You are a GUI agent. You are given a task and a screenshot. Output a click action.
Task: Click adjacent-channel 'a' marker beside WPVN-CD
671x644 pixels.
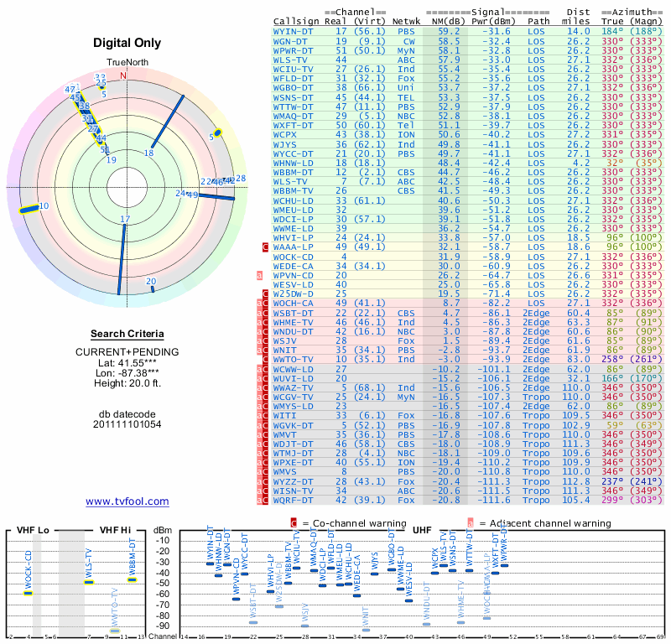(259, 276)
